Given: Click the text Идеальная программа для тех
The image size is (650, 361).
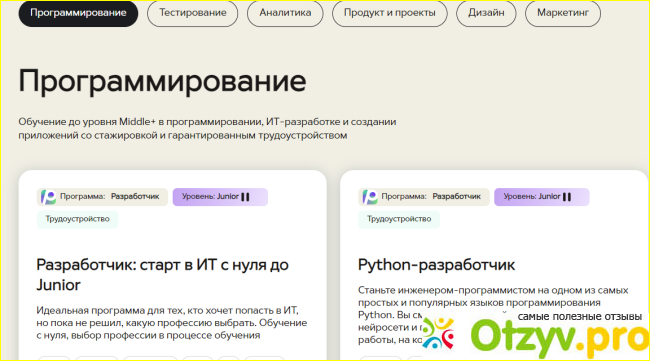Looking at the screenshot, I should 172,323.
